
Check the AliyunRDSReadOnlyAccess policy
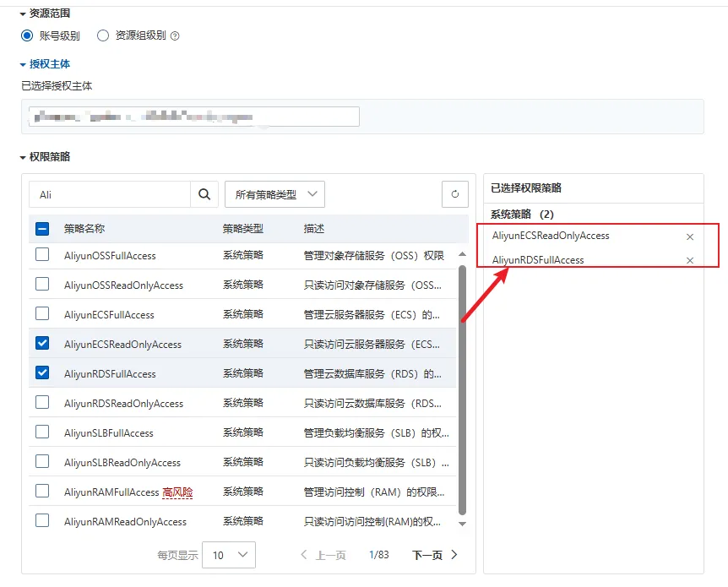(42, 402)
